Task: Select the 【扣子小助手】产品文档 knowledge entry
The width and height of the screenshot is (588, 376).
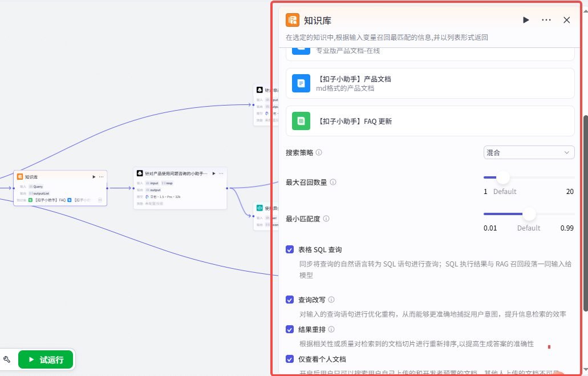Action: point(430,83)
